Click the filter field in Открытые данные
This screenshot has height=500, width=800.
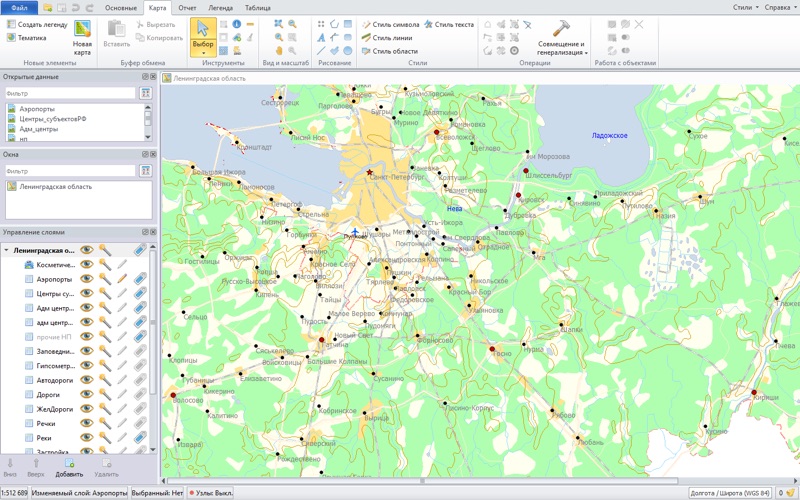[70, 93]
